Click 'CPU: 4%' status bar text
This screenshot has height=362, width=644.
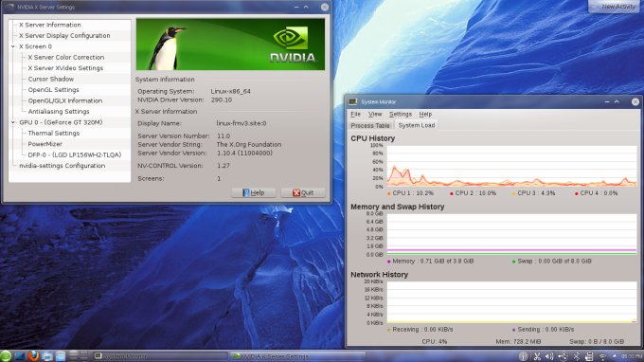pos(435,341)
